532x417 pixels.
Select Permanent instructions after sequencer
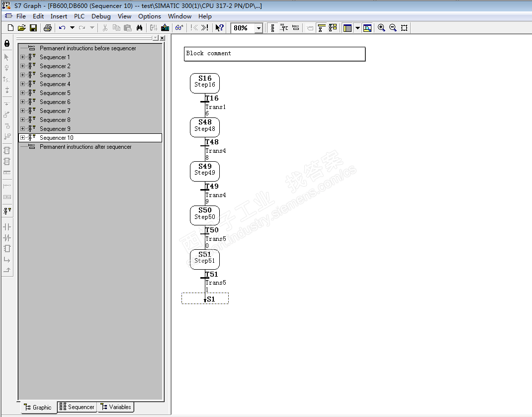click(x=86, y=147)
